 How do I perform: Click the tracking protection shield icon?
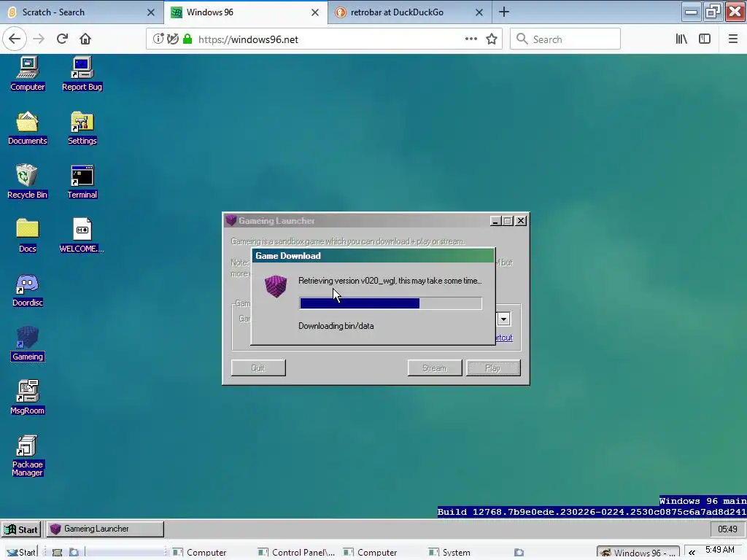[173, 39]
